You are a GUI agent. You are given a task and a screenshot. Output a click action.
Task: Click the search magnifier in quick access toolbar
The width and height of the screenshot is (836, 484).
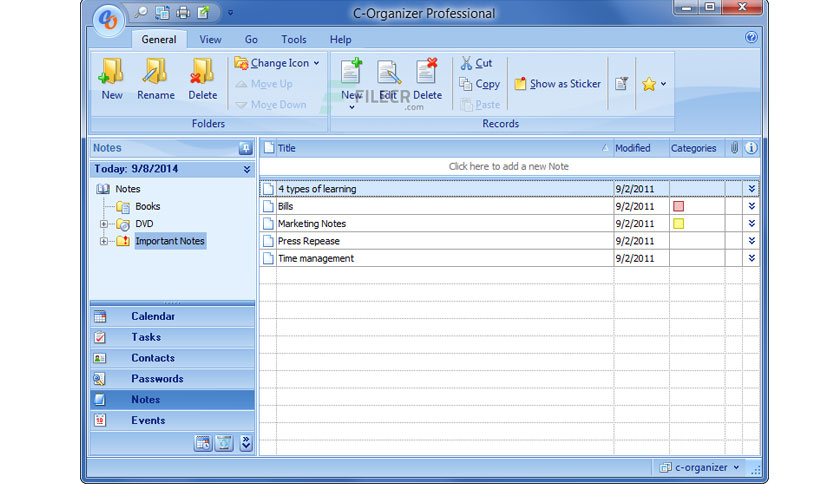click(141, 12)
